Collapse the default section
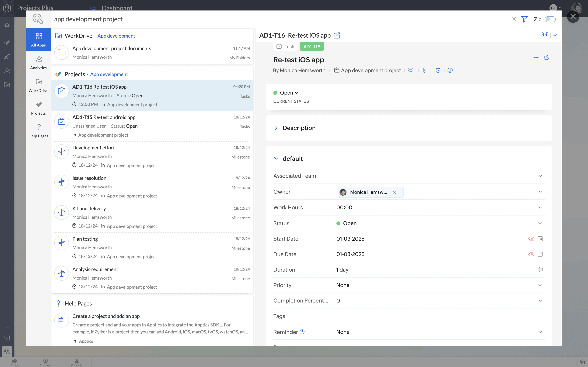588x367 pixels. [276, 159]
